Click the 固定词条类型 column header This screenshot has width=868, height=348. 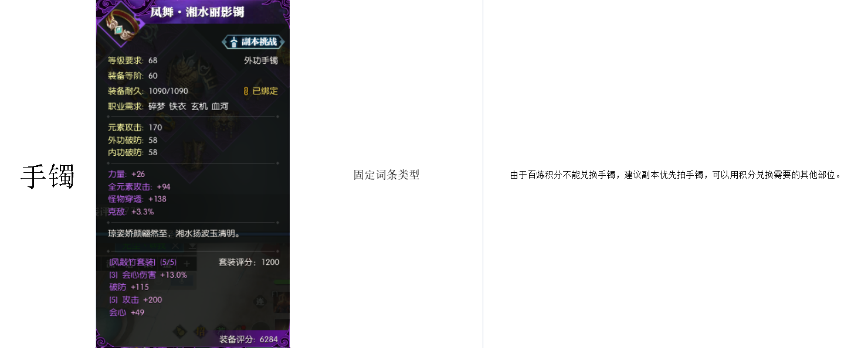386,175
